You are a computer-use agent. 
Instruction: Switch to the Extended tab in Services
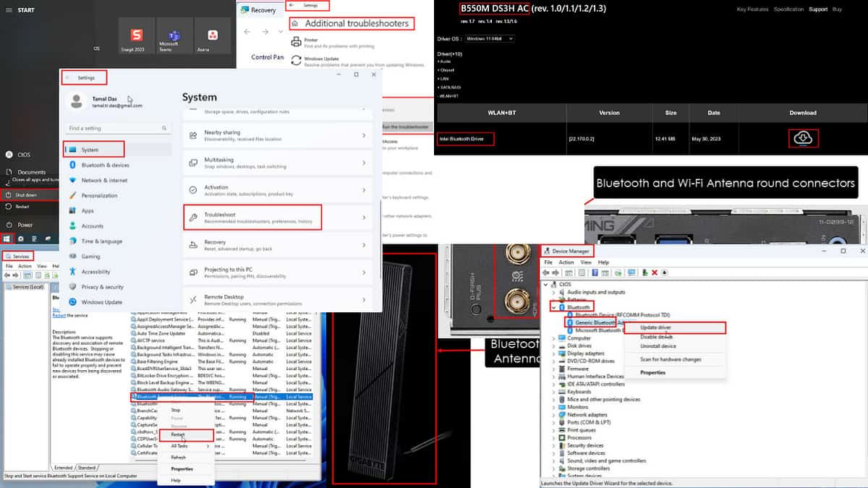tap(63, 468)
